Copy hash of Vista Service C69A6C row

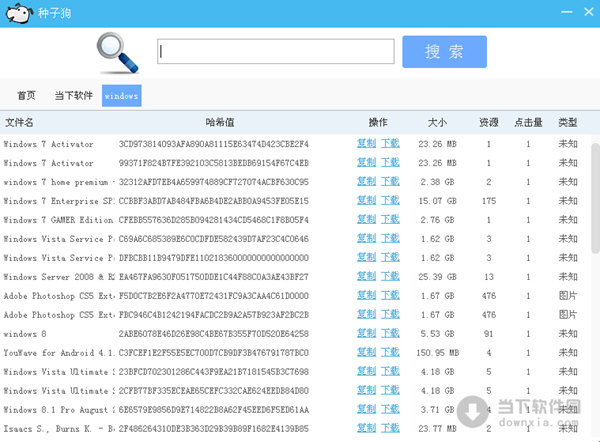tap(367, 238)
